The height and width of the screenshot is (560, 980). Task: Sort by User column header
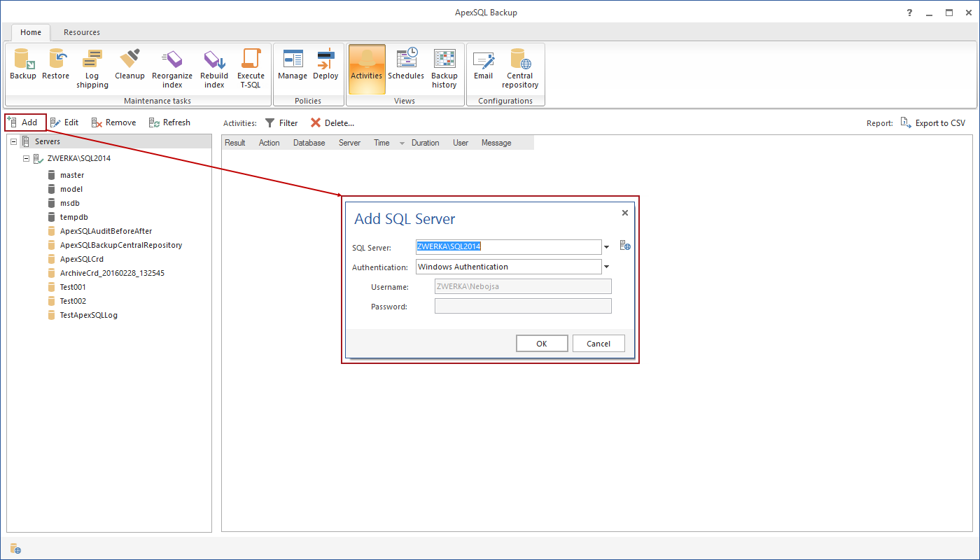[x=461, y=143]
